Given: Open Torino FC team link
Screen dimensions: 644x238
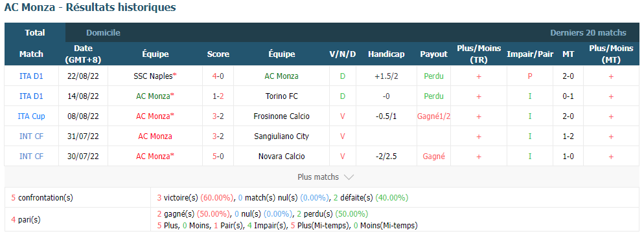Looking at the screenshot, I should click(282, 96).
